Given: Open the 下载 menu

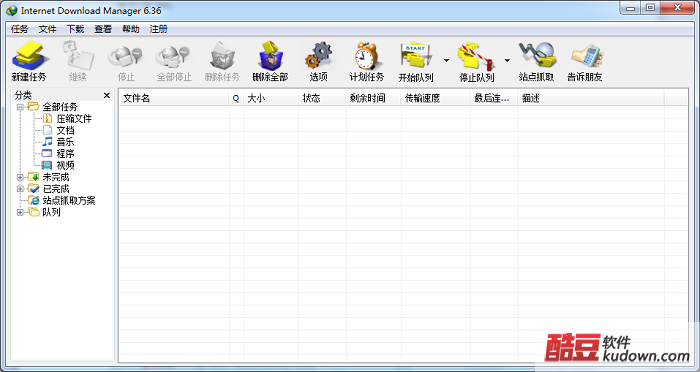Looking at the screenshot, I should pyautogui.click(x=75, y=29).
